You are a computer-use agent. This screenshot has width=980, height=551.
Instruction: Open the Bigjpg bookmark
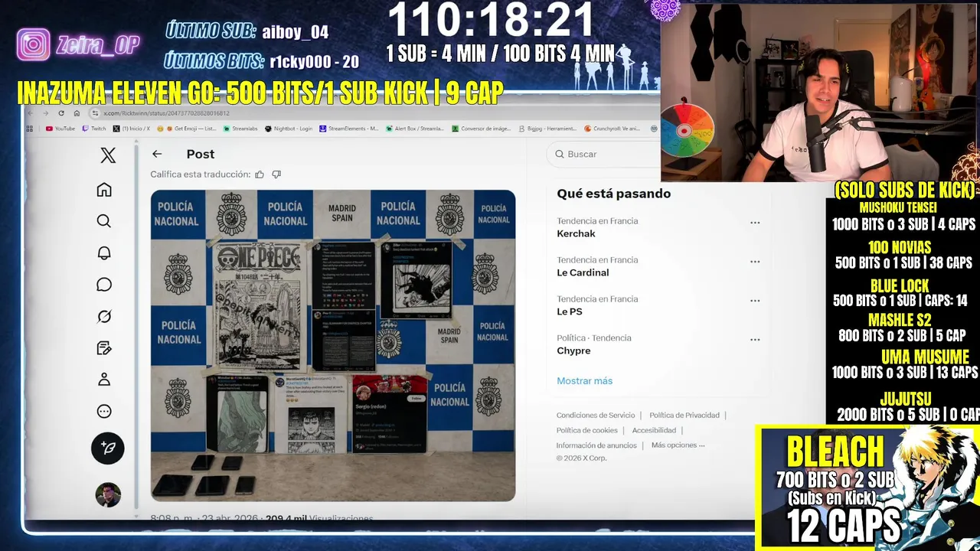tap(547, 129)
